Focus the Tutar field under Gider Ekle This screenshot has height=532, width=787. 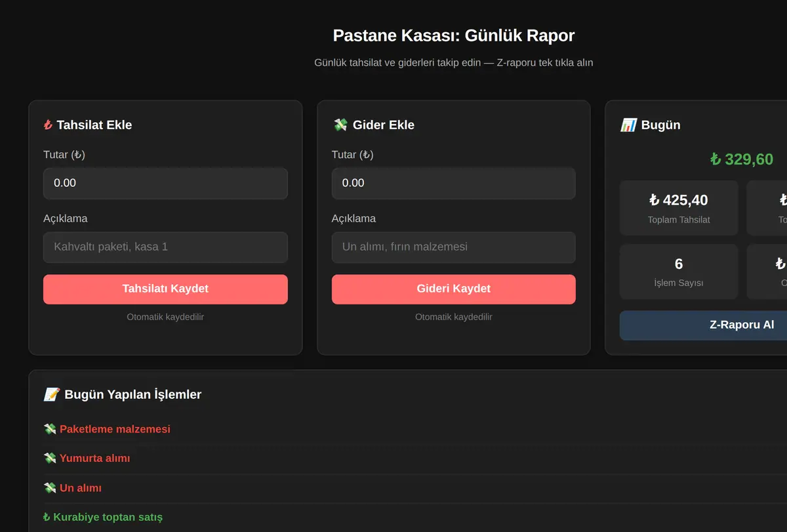tap(454, 183)
